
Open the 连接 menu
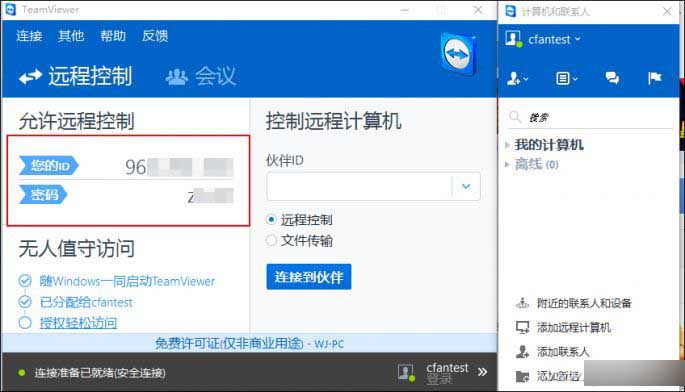[x=29, y=36]
